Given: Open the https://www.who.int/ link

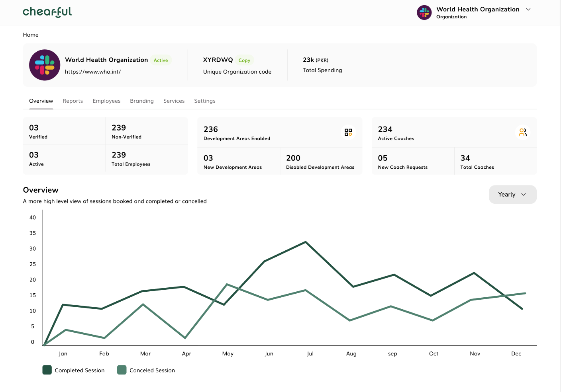Looking at the screenshot, I should click(x=93, y=72).
